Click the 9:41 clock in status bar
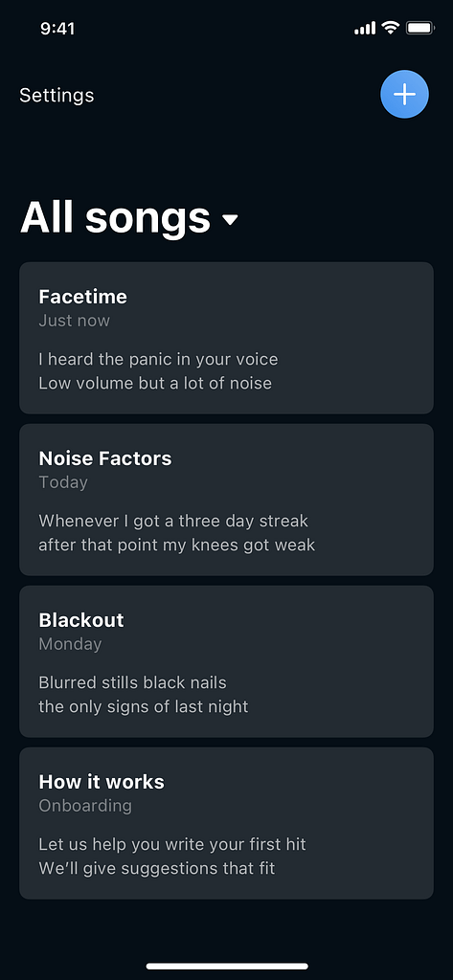Screen dimensions: 453x980 [57, 28]
